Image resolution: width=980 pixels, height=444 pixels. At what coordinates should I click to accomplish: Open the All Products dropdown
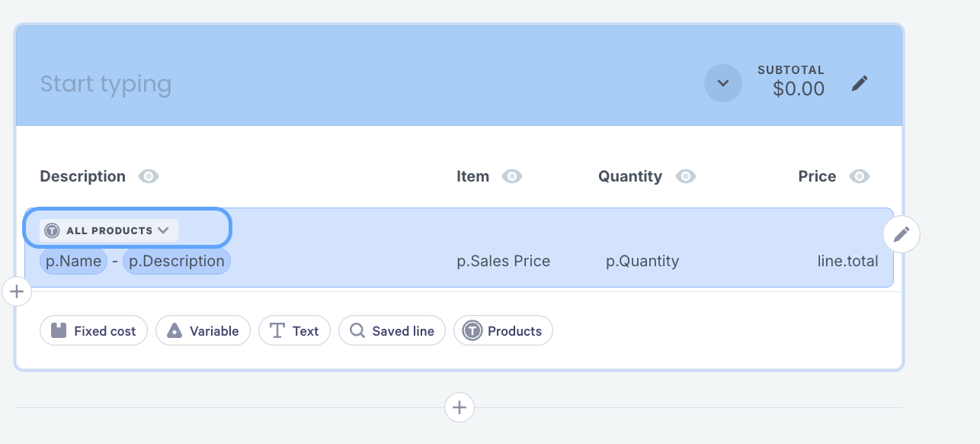pos(108,230)
